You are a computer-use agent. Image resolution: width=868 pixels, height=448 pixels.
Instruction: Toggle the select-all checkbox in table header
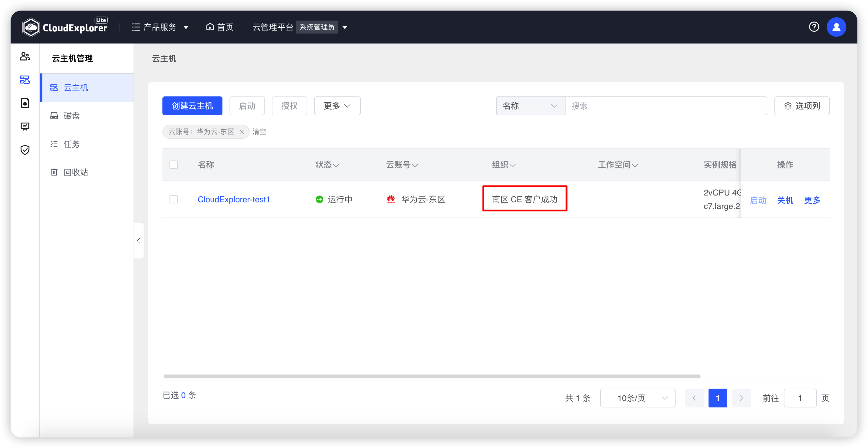[x=174, y=165]
